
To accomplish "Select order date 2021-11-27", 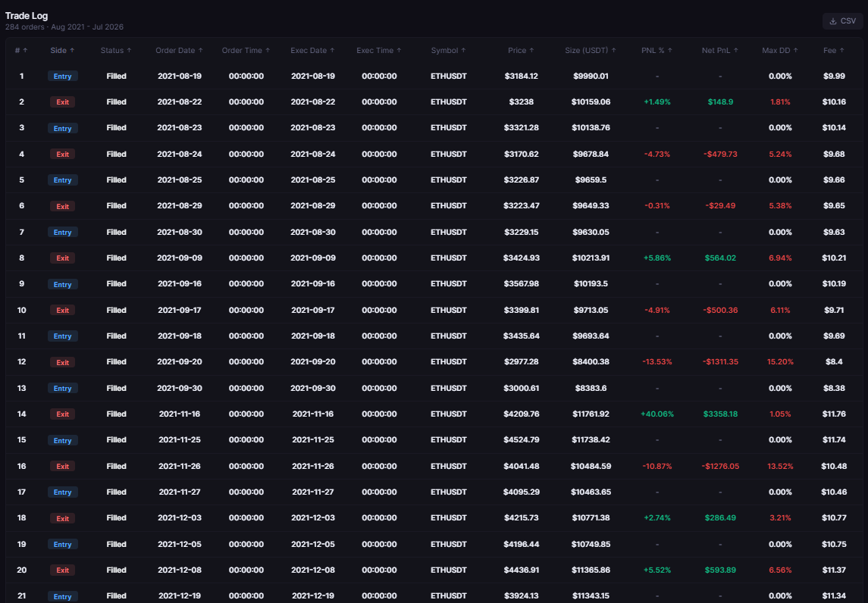I will click(x=180, y=492).
